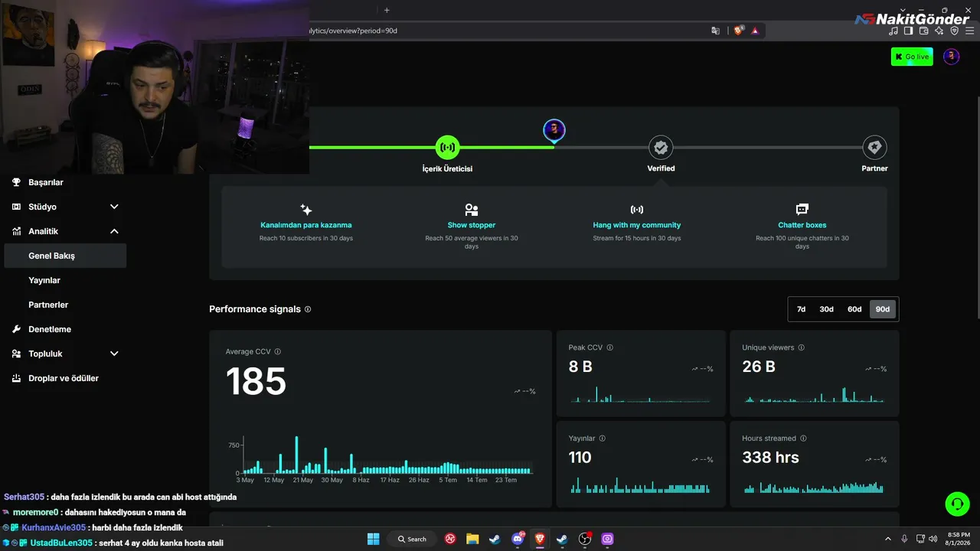Click info icon beside Average CCV

coord(278,351)
